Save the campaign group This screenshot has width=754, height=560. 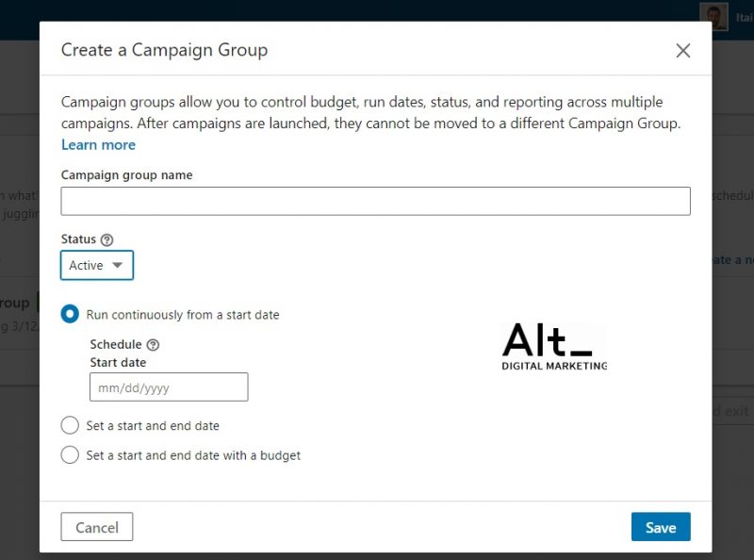point(660,527)
